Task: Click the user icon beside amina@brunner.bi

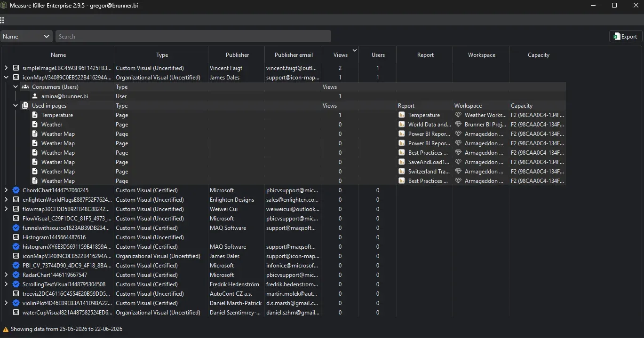Action: [35, 96]
